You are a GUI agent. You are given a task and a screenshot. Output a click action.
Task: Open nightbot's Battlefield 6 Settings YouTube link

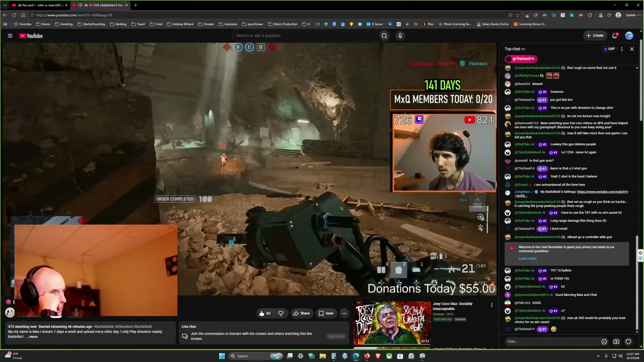pos(603,192)
